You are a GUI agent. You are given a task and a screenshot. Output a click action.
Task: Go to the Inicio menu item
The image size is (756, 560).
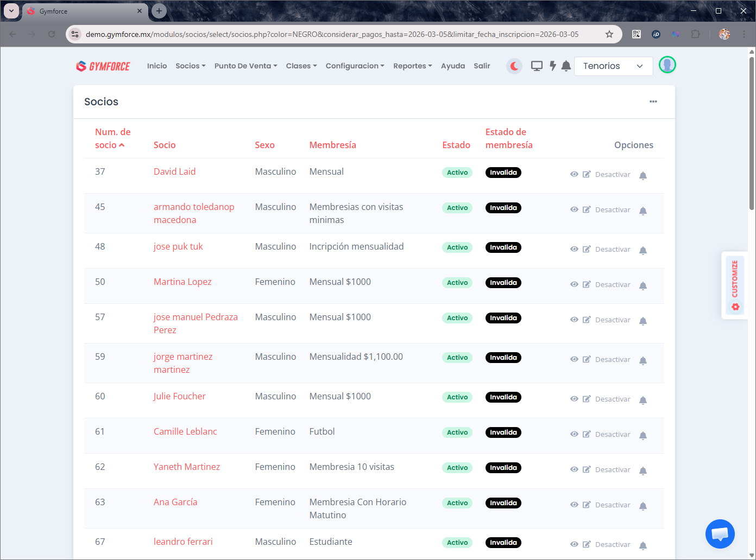157,66
